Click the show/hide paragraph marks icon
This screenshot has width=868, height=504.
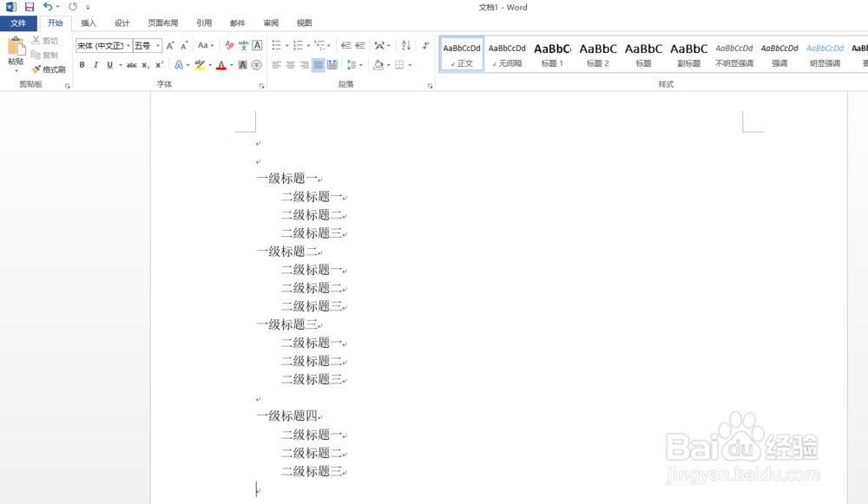click(425, 45)
